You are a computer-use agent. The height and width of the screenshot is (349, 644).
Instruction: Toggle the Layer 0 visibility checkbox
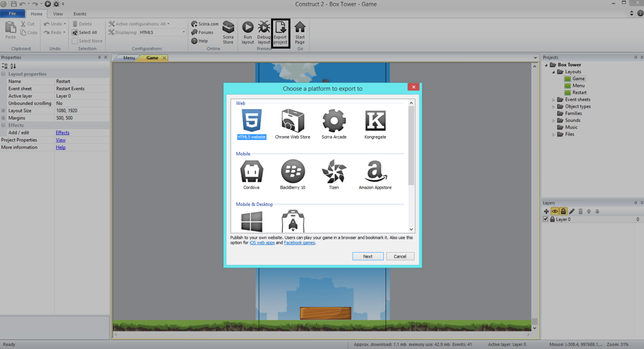(546, 220)
